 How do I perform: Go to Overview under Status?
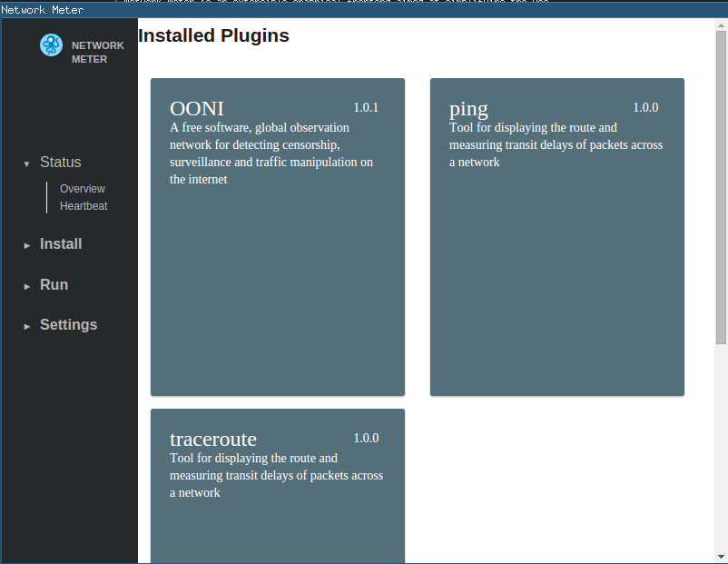tap(83, 189)
